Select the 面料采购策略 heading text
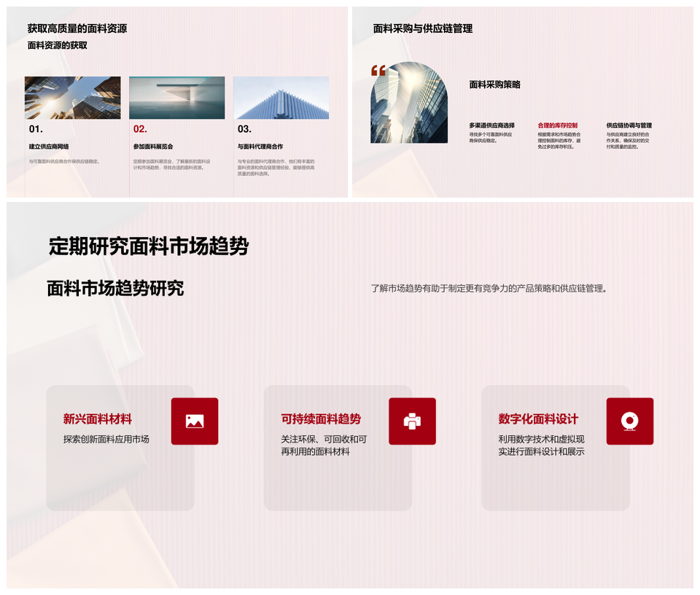This screenshot has width=700, height=595. tap(494, 85)
